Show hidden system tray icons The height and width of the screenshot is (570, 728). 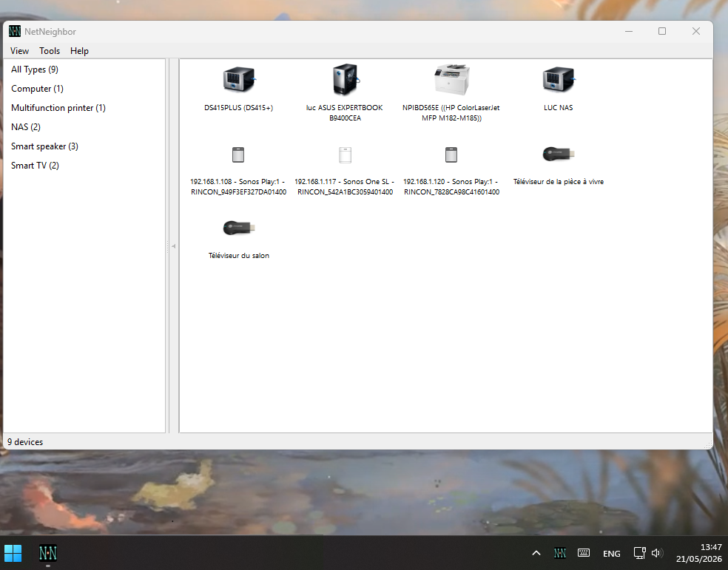click(536, 553)
